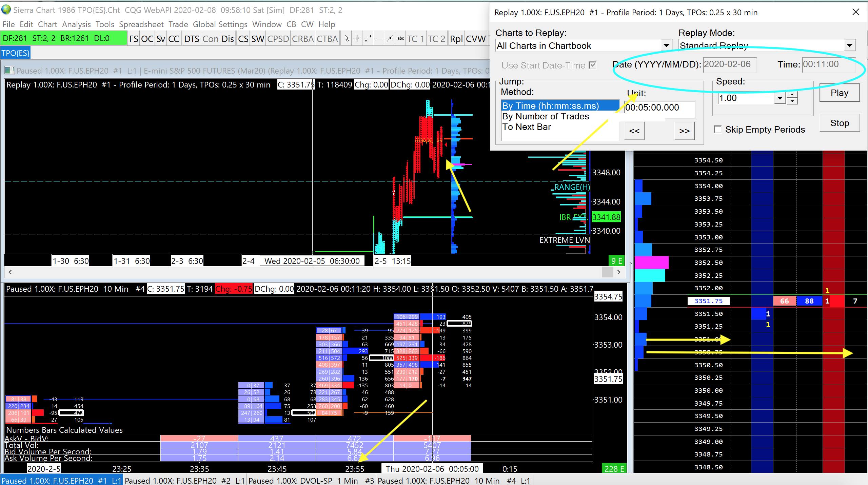
Task: Open the Speed dropdown list
Action: (780, 98)
